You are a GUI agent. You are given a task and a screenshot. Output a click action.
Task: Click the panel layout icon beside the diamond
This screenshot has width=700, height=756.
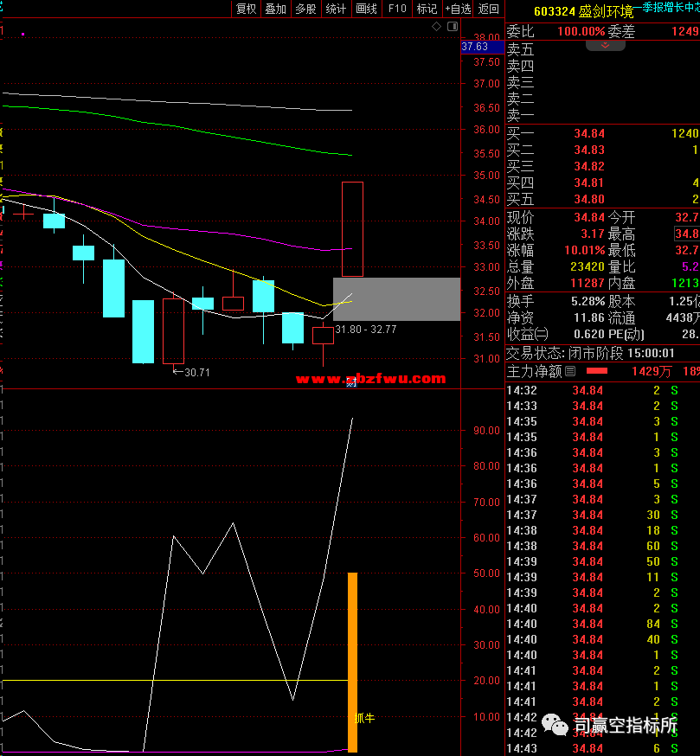tap(453, 28)
